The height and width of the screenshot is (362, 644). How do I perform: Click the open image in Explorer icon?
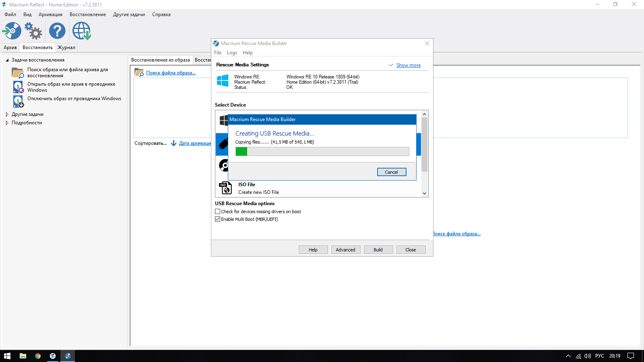click(x=18, y=87)
